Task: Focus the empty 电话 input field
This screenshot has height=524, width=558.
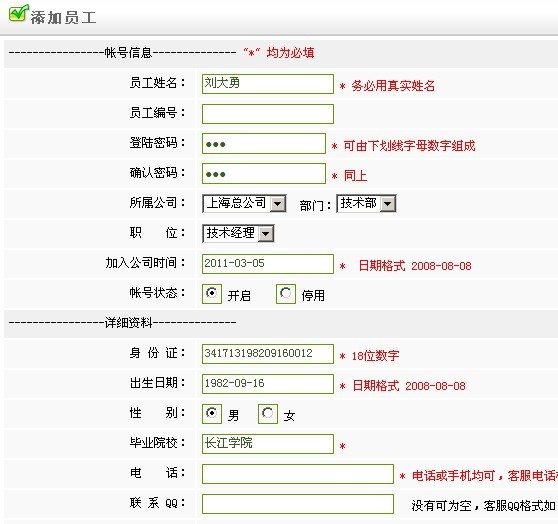Action: pos(298,474)
